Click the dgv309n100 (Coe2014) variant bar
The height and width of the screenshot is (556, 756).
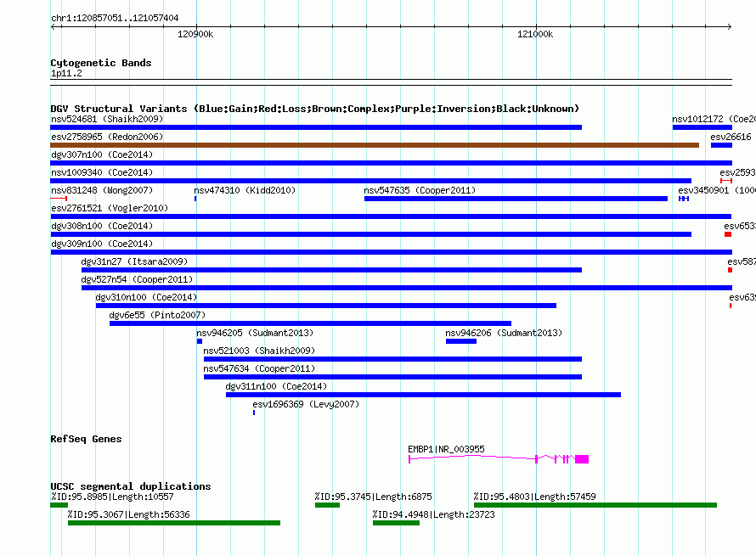click(391, 252)
